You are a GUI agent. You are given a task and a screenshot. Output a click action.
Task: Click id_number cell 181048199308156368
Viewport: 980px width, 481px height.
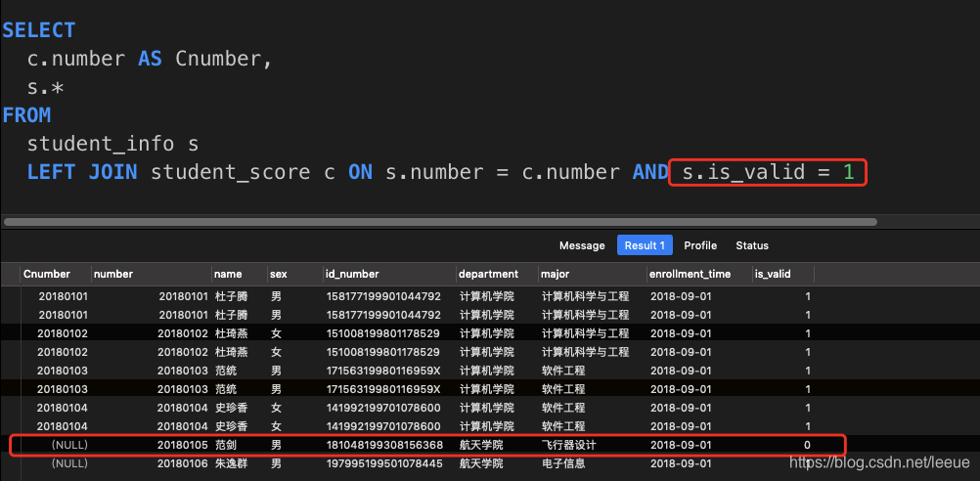click(x=384, y=446)
